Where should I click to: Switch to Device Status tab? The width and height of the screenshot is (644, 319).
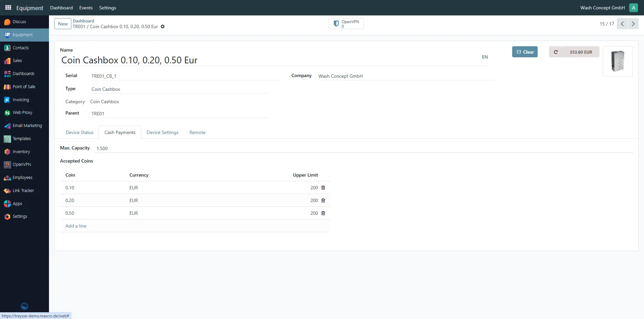tap(79, 132)
